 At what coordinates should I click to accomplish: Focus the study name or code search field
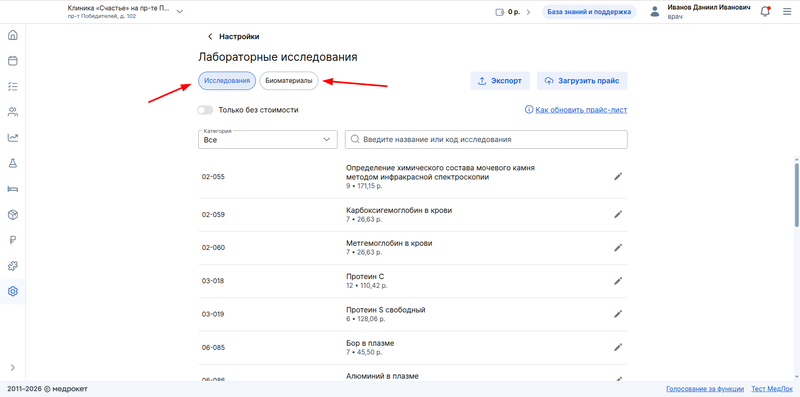click(486, 139)
